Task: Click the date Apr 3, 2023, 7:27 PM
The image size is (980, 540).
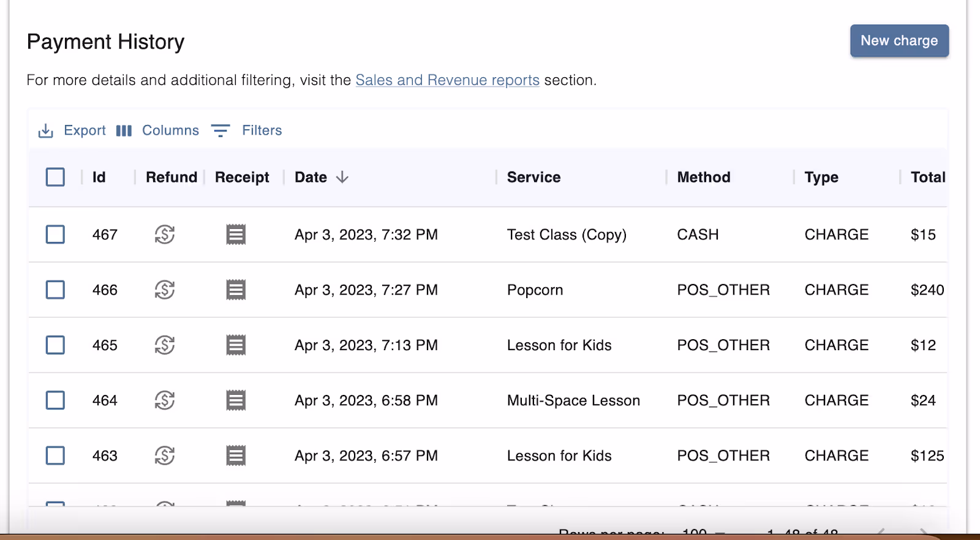Action: [x=366, y=290]
